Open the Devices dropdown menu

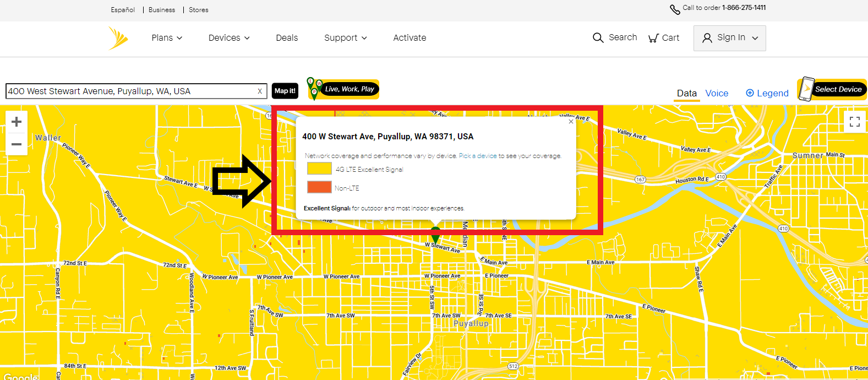tap(229, 38)
